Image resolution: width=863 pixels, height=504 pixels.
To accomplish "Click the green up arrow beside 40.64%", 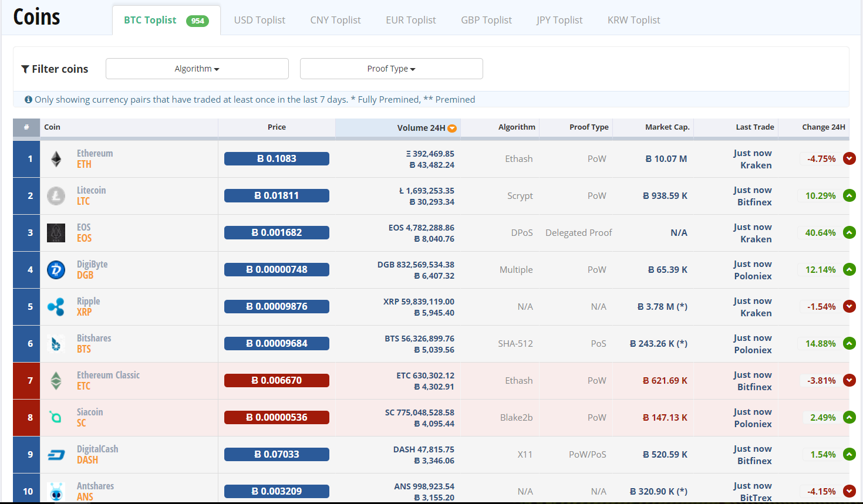I will point(849,232).
